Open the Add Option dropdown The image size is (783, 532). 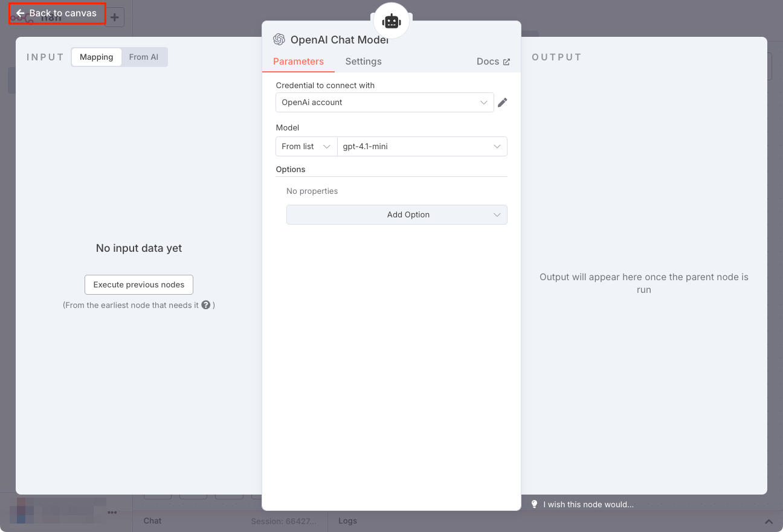(397, 215)
